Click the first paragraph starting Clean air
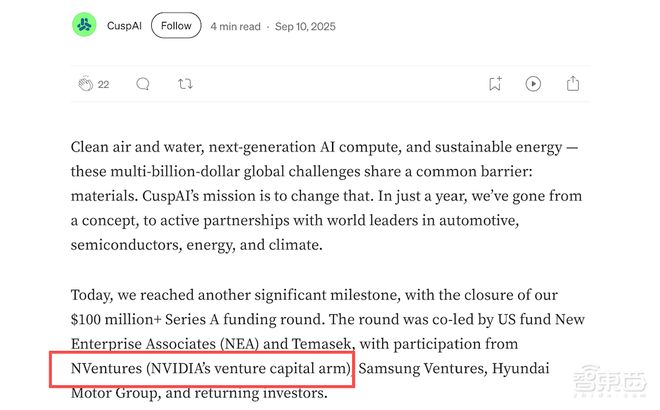 tap(327, 196)
